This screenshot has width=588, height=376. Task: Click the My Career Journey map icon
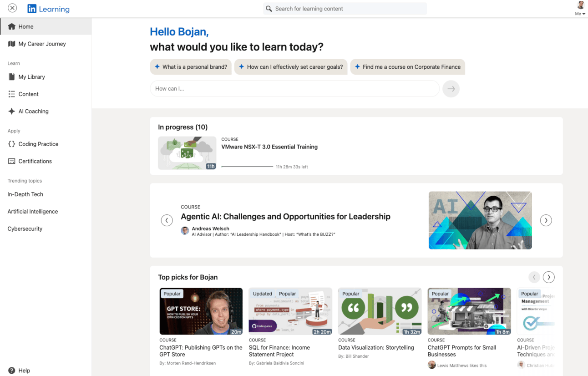[x=12, y=44]
